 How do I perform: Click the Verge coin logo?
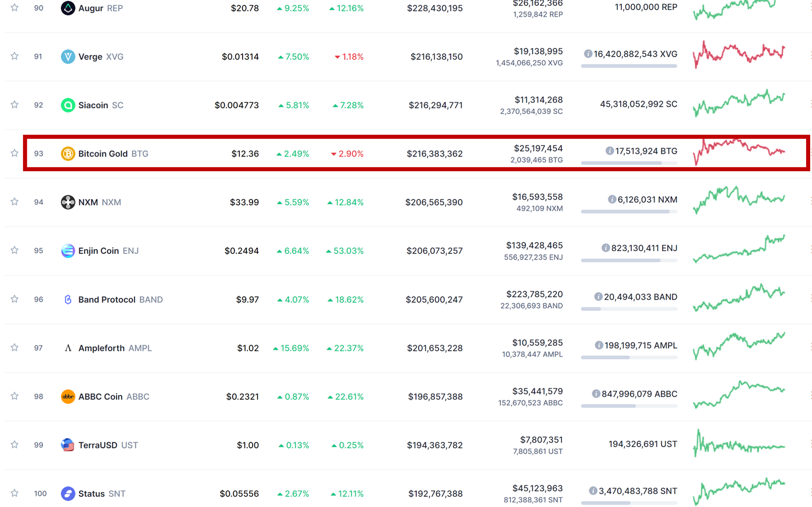tap(68, 57)
